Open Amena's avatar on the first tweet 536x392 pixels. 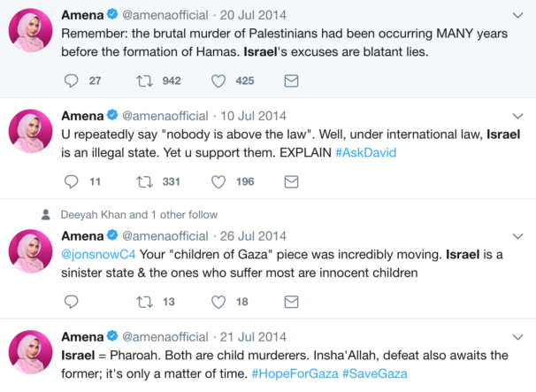(x=31, y=31)
